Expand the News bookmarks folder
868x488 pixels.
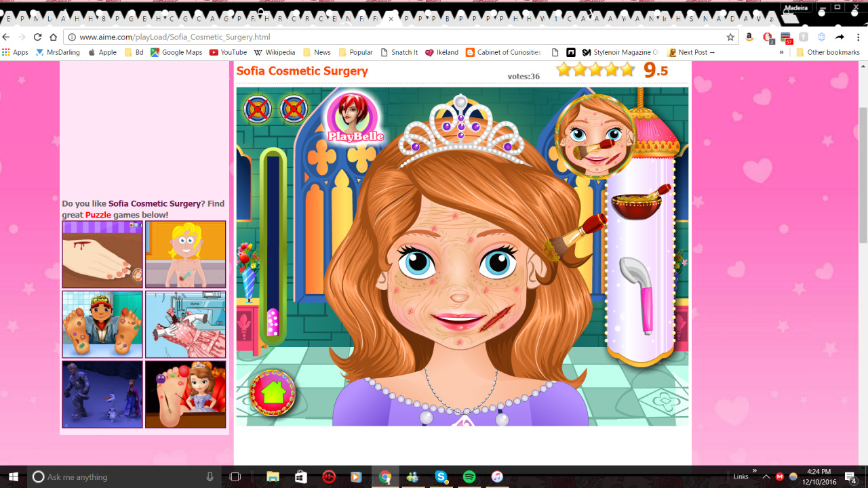[317, 52]
